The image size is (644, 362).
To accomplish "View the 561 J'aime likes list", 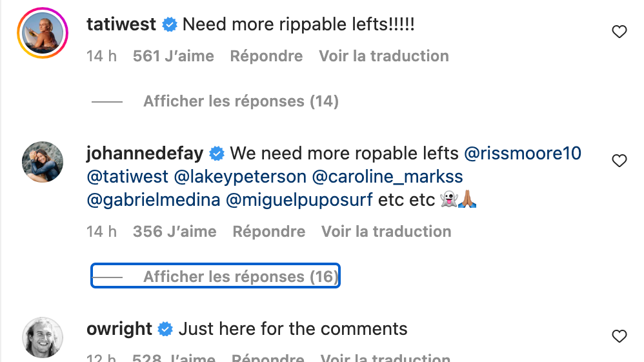I will click(x=173, y=56).
